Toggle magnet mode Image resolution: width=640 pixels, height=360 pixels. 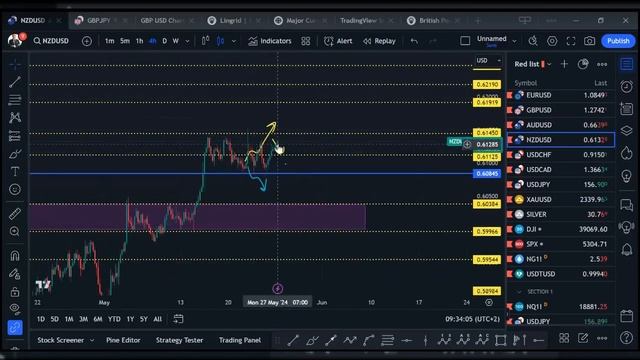pos(15,256)
